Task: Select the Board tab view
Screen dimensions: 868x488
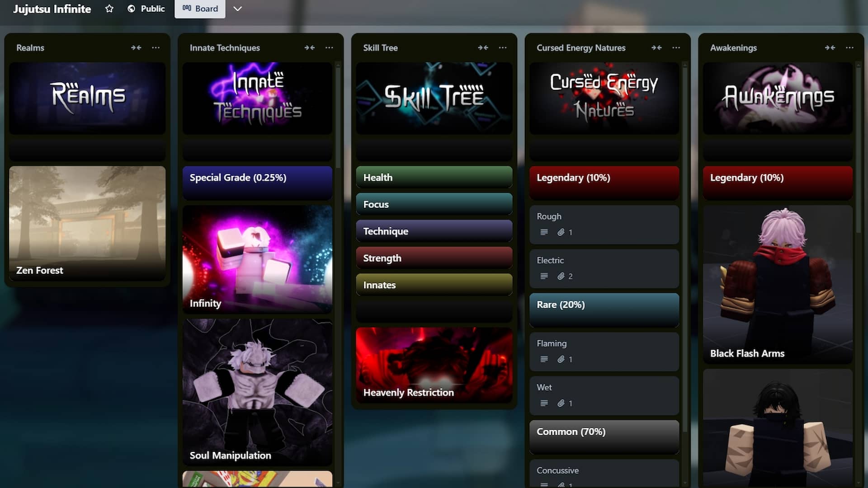Action: [200, 8]
